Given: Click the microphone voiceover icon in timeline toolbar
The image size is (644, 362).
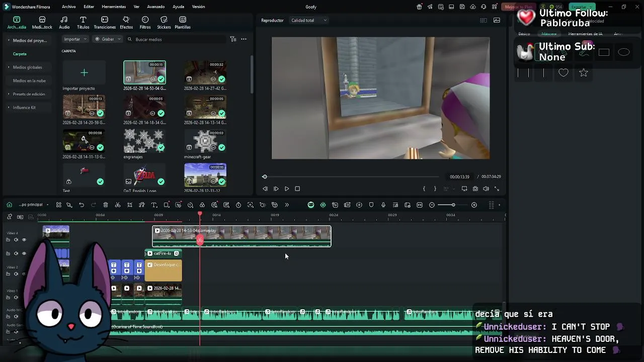Looking at the screenshot, I should pyautogui.click(x=383, y=205).
